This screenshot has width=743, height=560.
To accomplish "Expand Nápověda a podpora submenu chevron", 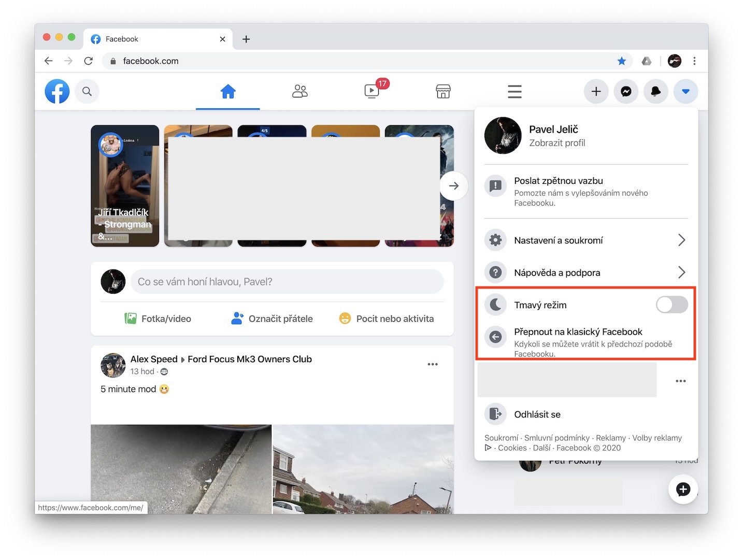I will coord(682,272).
